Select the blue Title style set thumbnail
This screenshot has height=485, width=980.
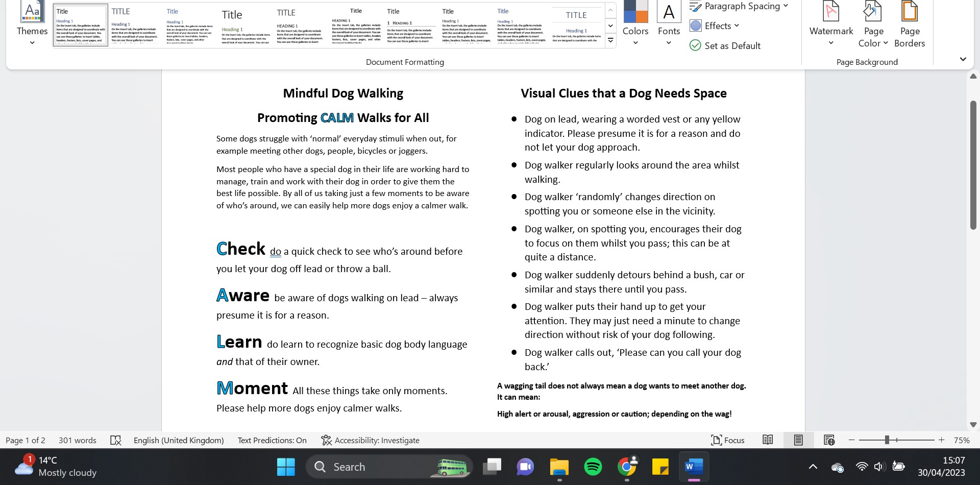190,25
